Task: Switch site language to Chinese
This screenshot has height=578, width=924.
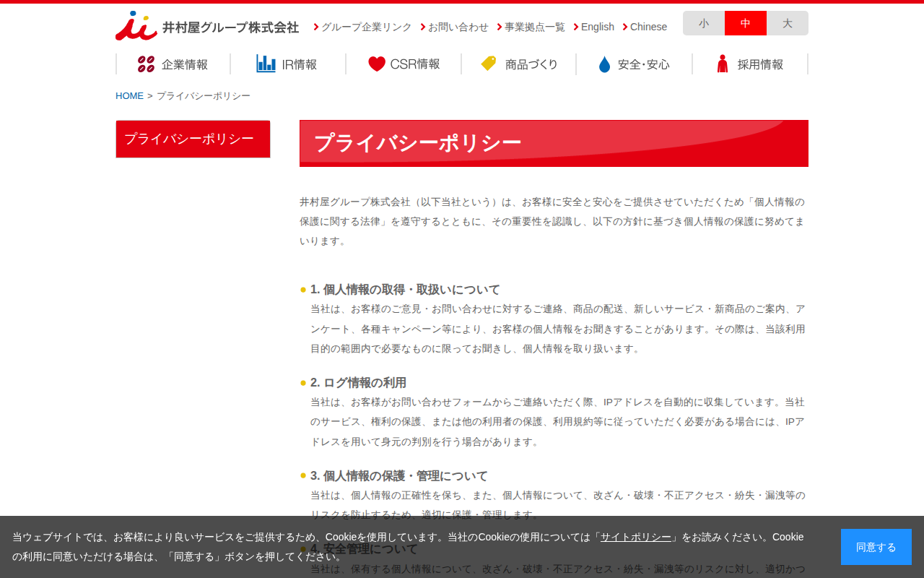Action: [648, 27]
